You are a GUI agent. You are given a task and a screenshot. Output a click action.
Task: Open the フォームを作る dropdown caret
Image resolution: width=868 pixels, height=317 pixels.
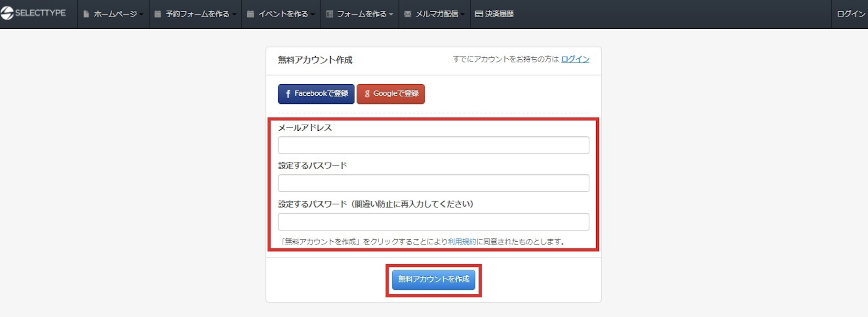tap(391, 14)
